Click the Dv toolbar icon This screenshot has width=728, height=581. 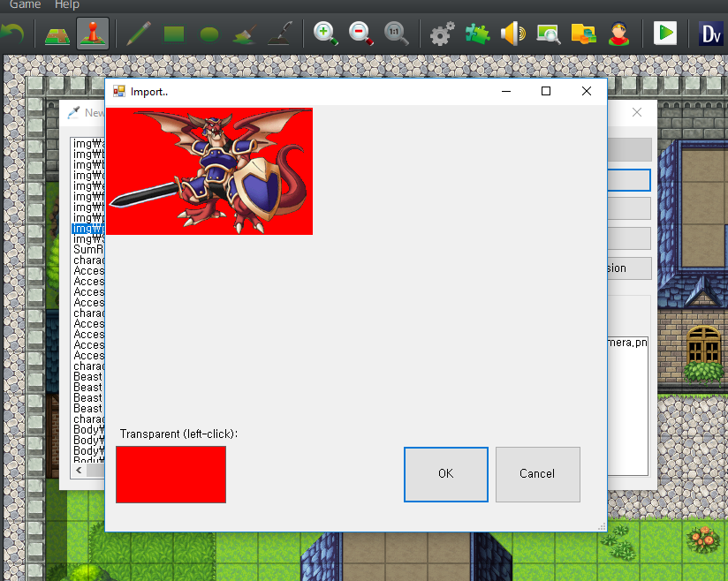click(x=710, y=34)
